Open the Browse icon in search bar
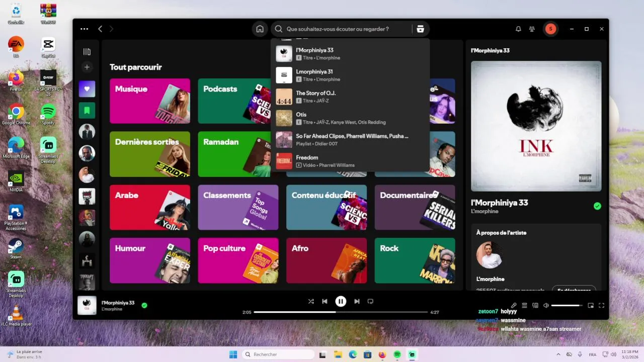 point(420,29)
